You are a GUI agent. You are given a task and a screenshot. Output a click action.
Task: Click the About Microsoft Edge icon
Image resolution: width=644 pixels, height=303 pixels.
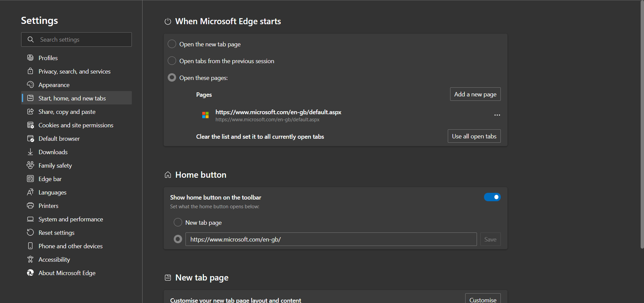31,273
